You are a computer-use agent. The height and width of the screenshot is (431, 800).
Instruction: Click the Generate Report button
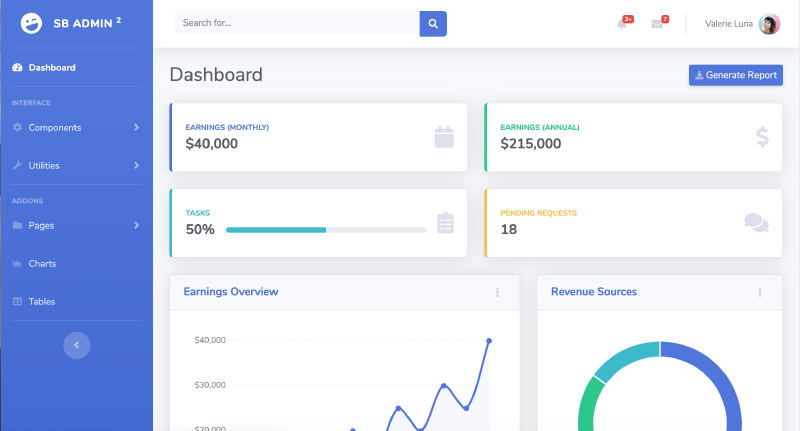[x=735, y=75]
